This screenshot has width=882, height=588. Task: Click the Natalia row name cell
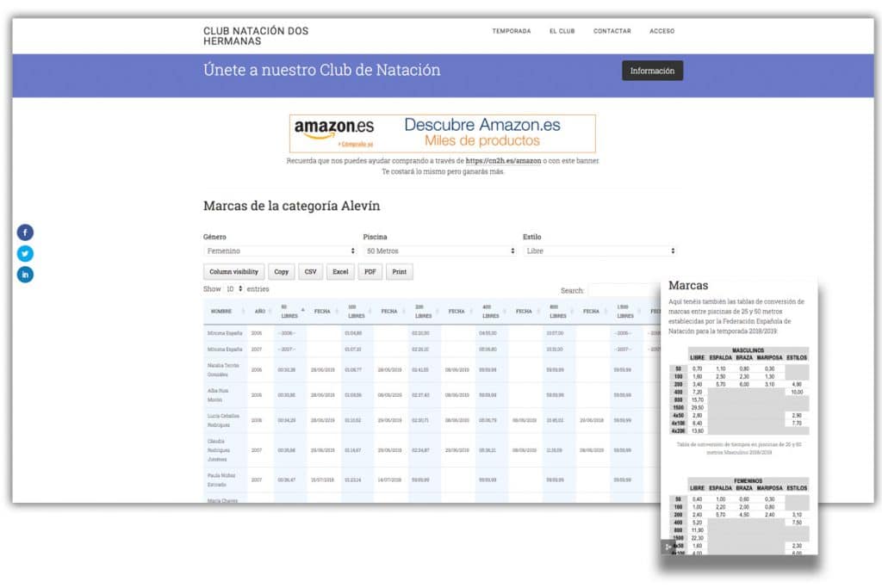pos(223,370)
